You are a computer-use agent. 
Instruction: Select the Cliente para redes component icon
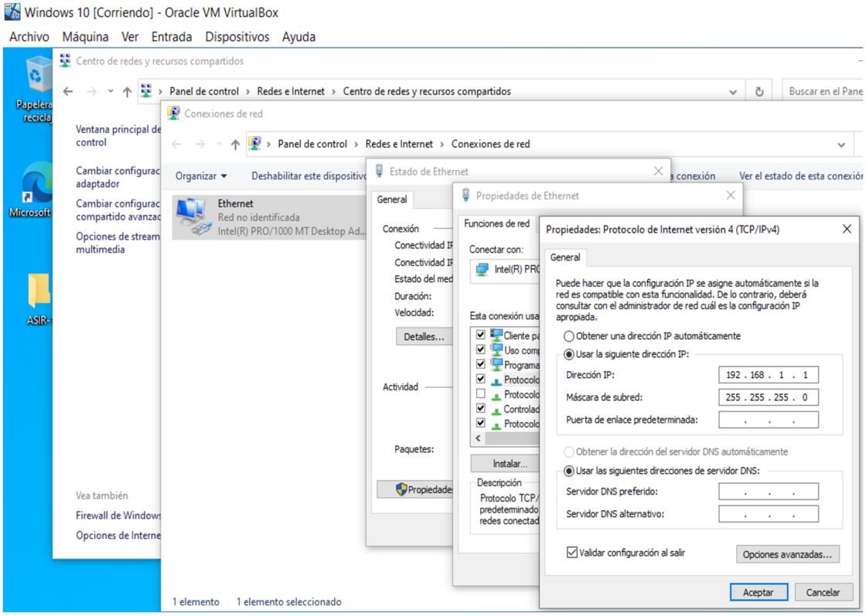coord(496,335)
